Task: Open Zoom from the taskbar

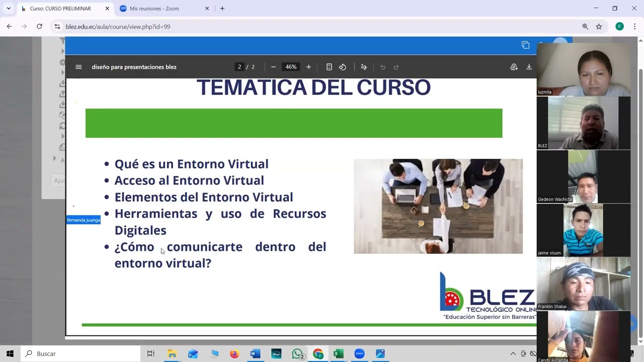Action: pos(359,353)
